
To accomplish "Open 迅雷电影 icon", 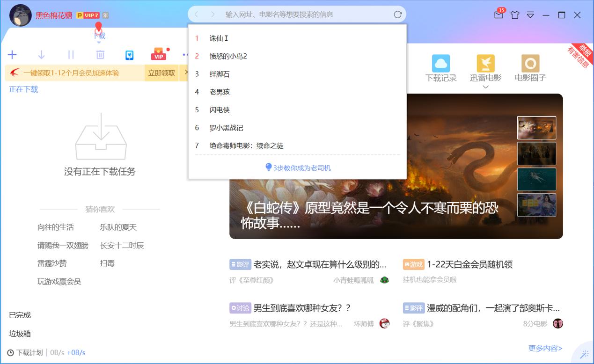I will point(485,63).
